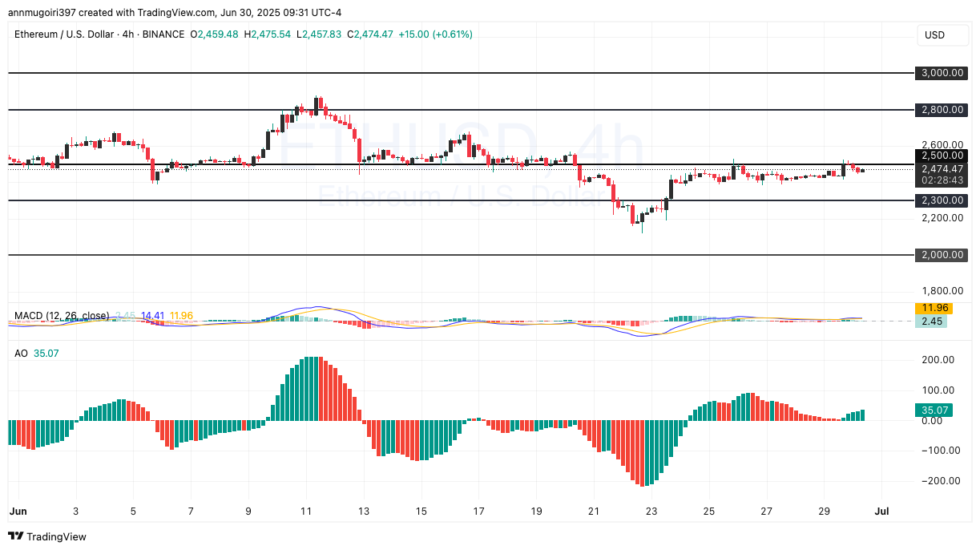Click the Jun label on the time axis
The width and height of the screenshot is (980, 550).
pos(17,511)
